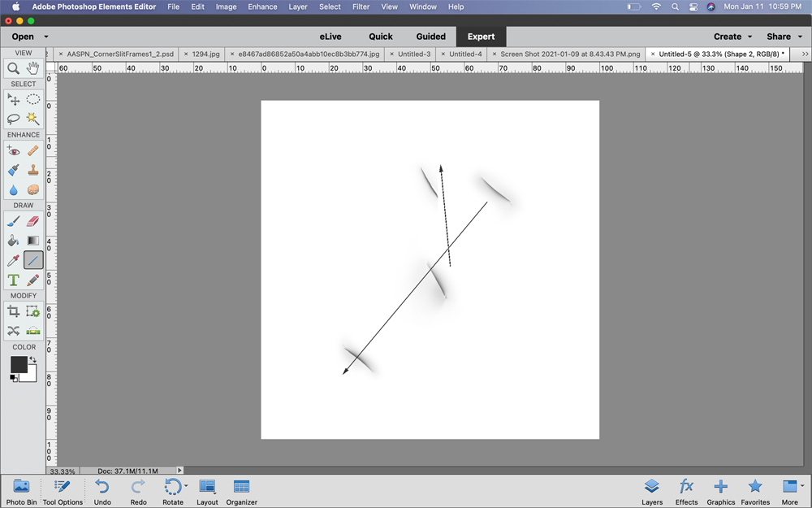Toggle the Graphics panel

coord(721,492)
